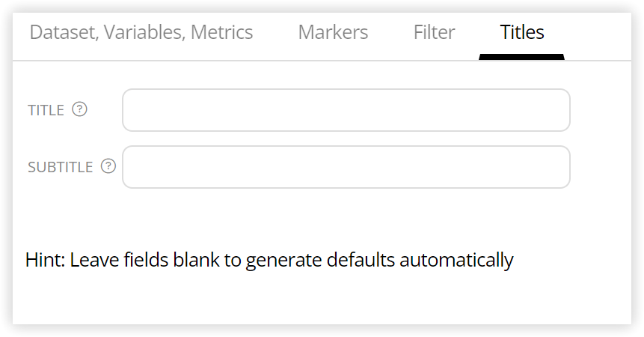Click the question mark beside SUBTITLE
Viewport: 644px width, 337px height.
[108, 166]
